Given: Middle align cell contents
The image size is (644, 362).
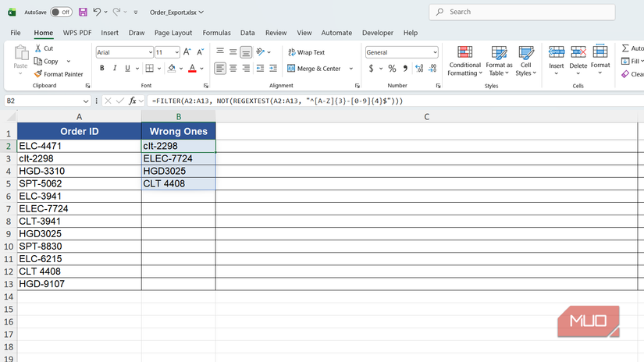Looking at the screenshot, I should [x=233, y=51].
